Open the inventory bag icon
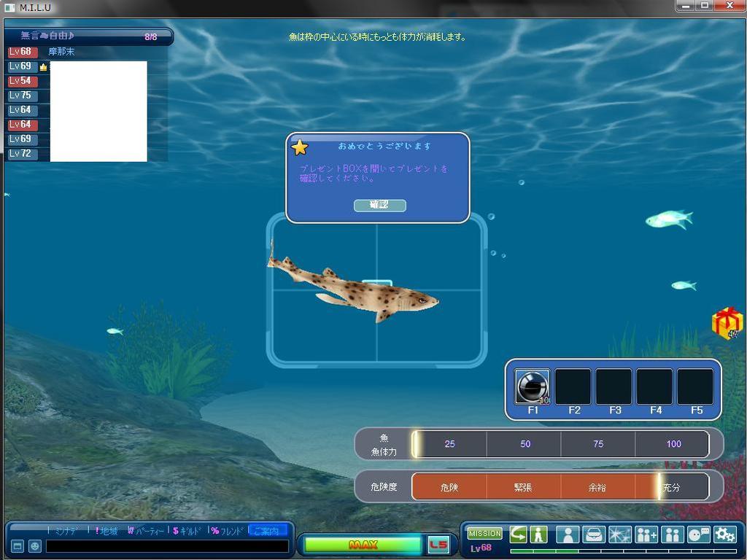Viewport: 747px width, 560px height. 594,534
